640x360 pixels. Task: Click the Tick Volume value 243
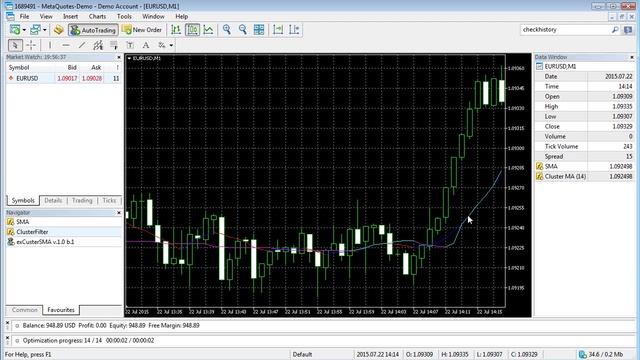pyautogui.click(x=627, y=147)
